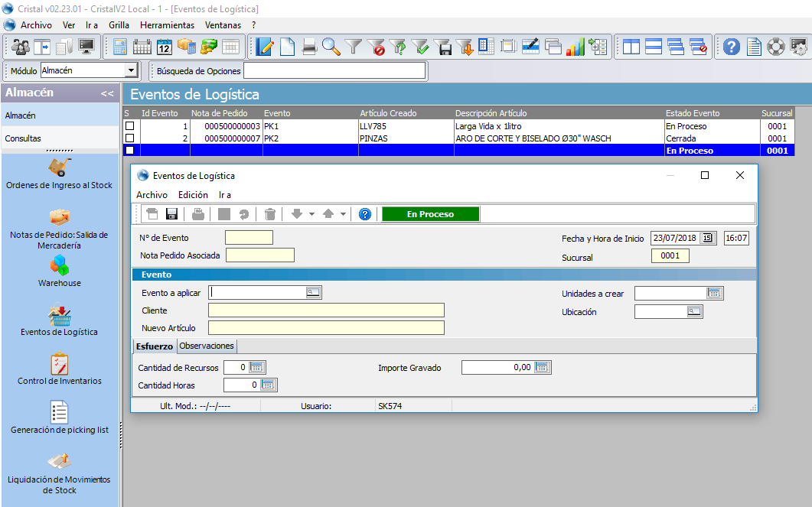Click the pencil edit icon in main toolbar

[265, 47]
